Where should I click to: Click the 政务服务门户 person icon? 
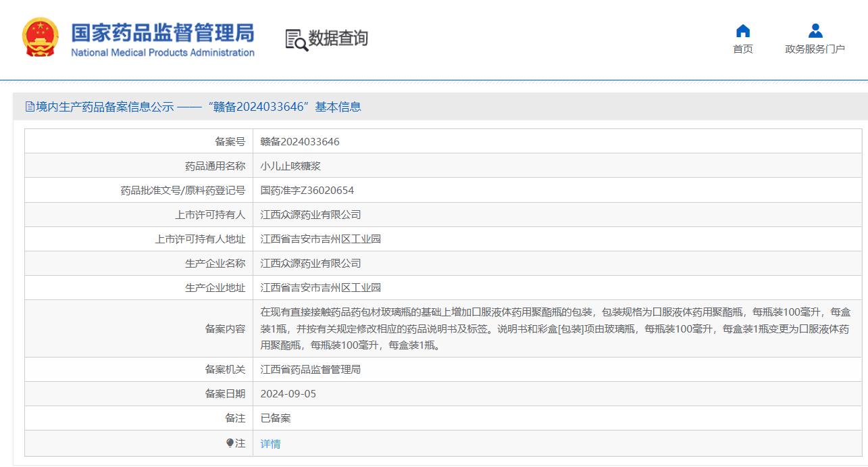(815, 31)
